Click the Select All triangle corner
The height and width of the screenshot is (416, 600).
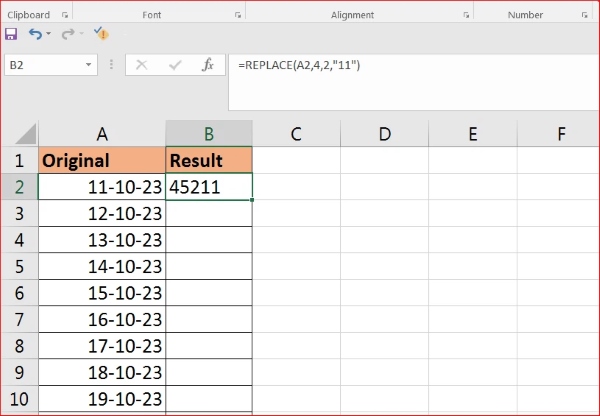(27, 133)
